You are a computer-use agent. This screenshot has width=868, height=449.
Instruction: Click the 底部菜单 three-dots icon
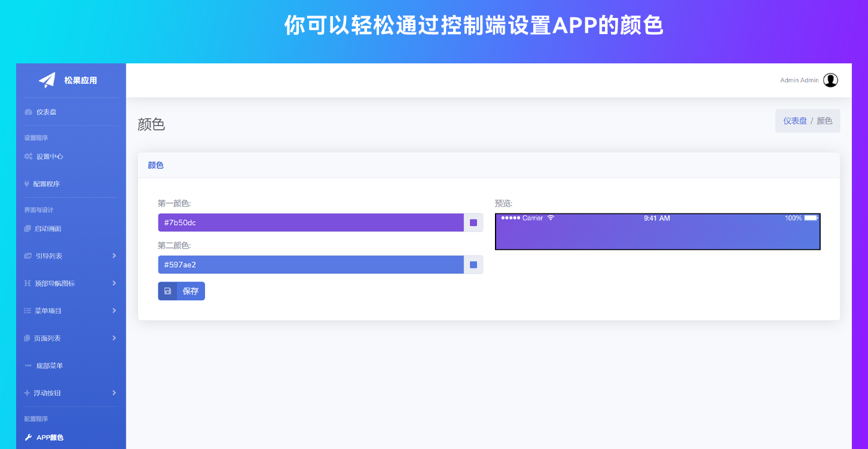click(27, 365)
